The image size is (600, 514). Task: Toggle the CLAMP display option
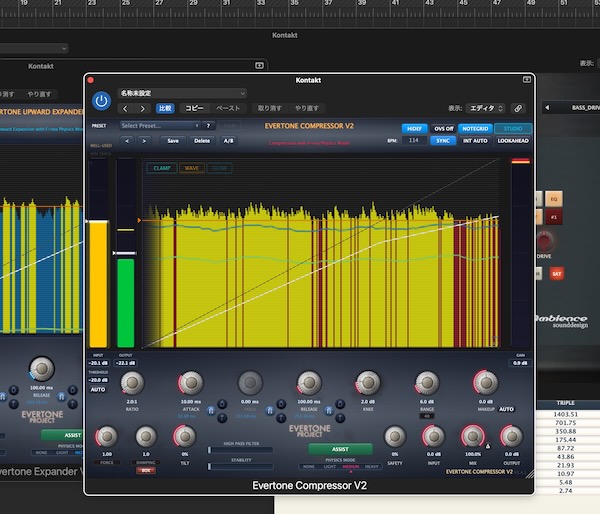coord(162,168)
